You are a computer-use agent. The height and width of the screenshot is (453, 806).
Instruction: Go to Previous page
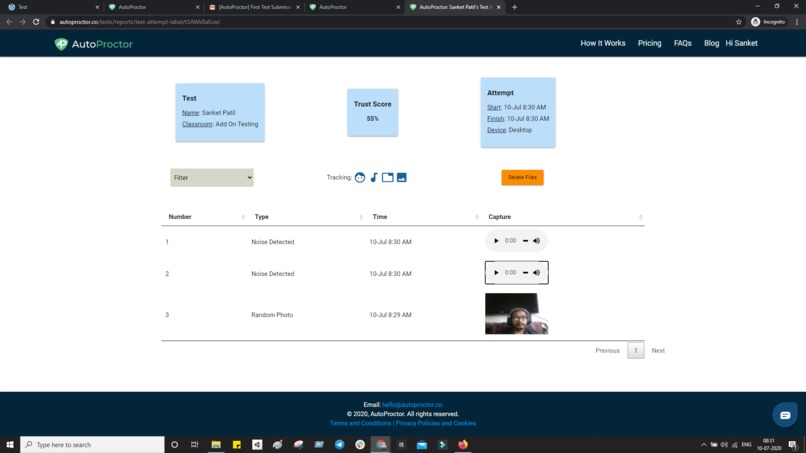click(608, 351)
